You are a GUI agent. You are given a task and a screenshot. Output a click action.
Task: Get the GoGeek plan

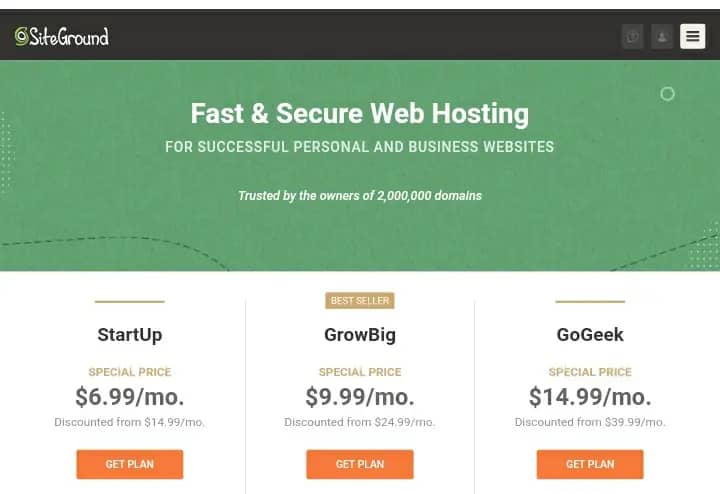[590, 464]
